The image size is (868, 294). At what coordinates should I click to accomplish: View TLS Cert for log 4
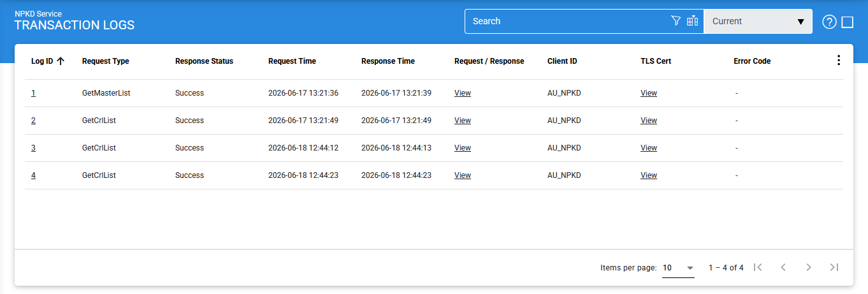[x=649, y=175]
